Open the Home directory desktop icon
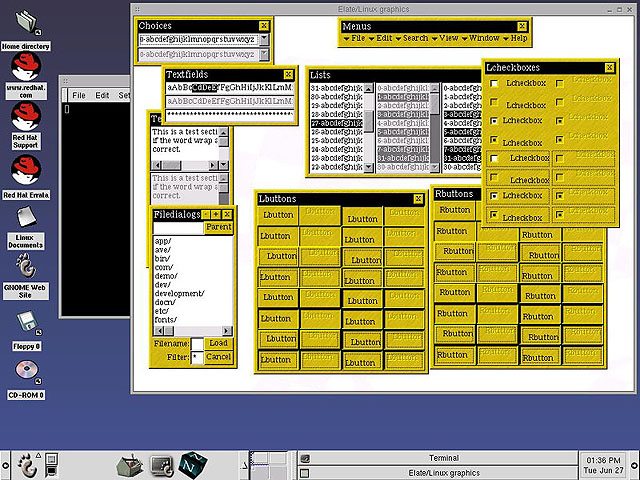The height and width of the screenshot is (480, 640). (x=26, y=22)
